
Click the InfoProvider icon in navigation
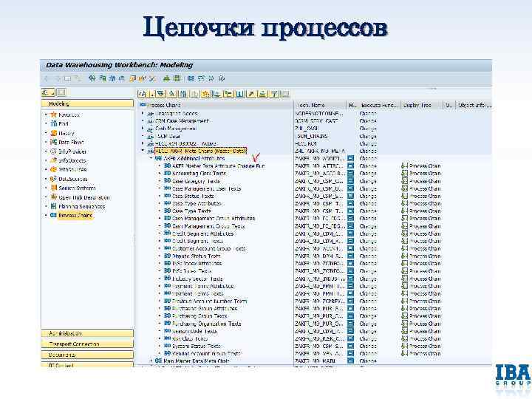tap(53, 151)
